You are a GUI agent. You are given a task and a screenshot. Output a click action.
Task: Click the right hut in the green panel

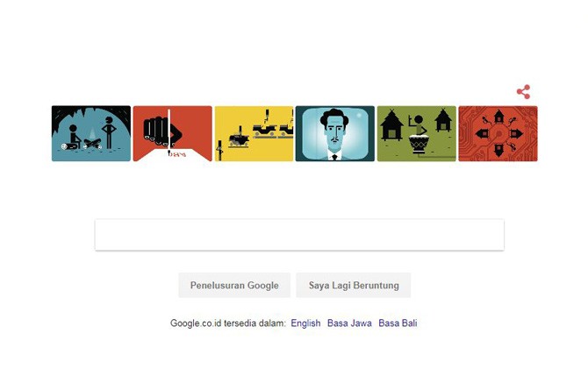coord(442,120)
